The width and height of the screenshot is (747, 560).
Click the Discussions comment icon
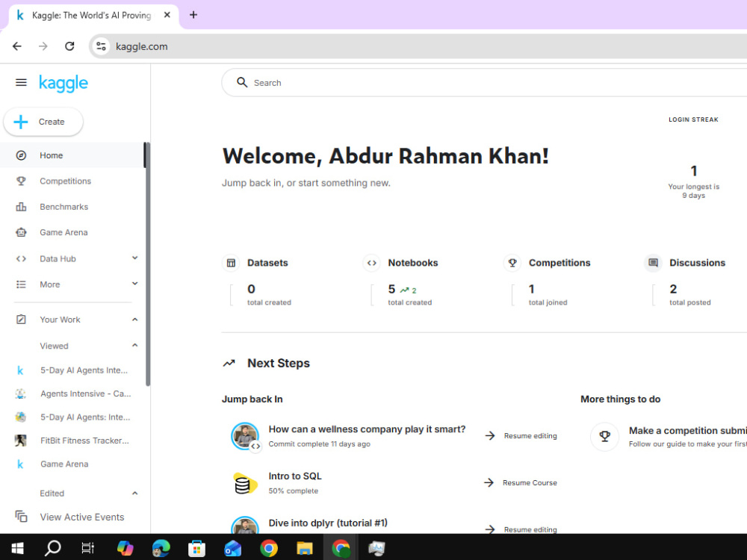click(x=653, y=263)
